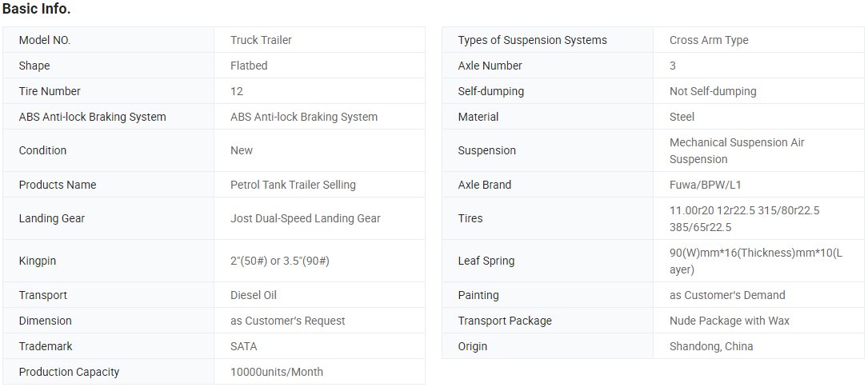The height and width of the screenshot is (387, 868).
Task: Select Jost Dual-Speed Landing Gear value
Action: click(305, 218)
